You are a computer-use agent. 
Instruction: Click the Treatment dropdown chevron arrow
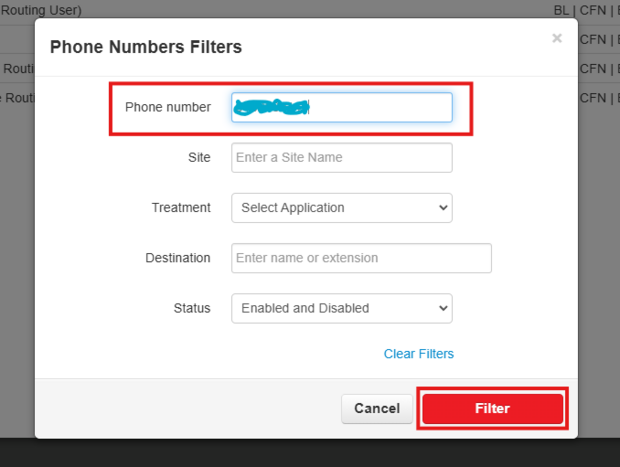(x=443, y=208)
